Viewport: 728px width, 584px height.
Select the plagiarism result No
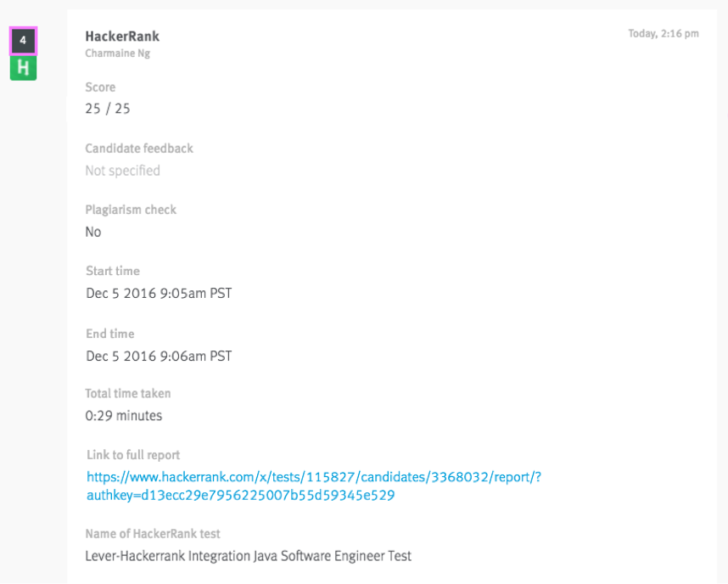click(x=93, y=232)
